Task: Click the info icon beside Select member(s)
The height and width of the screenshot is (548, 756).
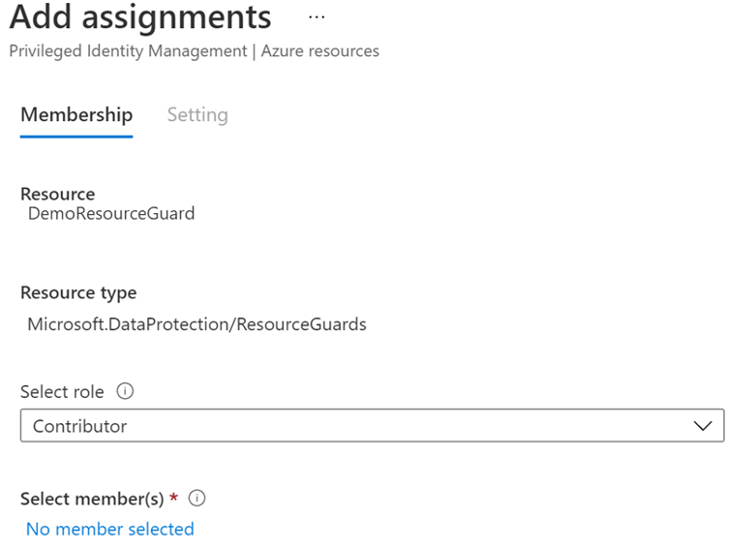Action: (197, 499)
